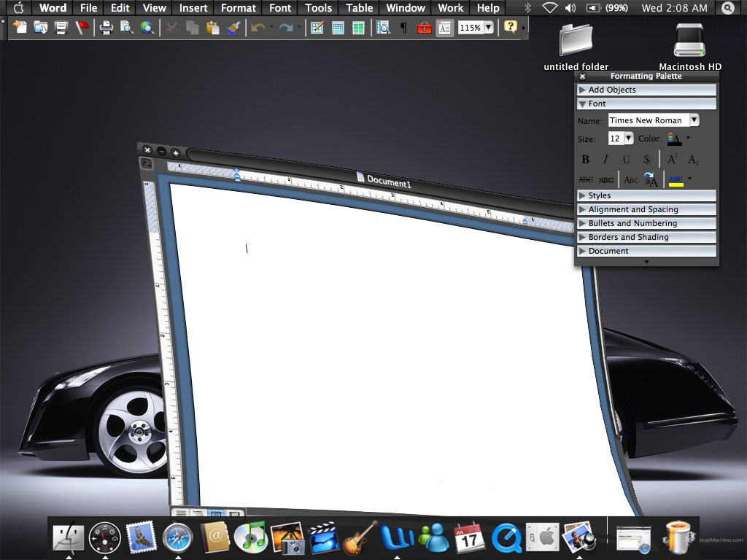747x560 pixels.
Task: Click the green Columns toolbar icon
Action: click(x=358, y=28)
